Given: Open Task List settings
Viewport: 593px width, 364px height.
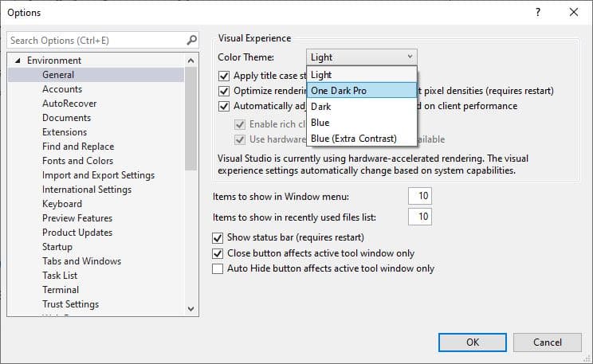Looking at the screenshot, I should pyautogui.click(x=60, y=276).
